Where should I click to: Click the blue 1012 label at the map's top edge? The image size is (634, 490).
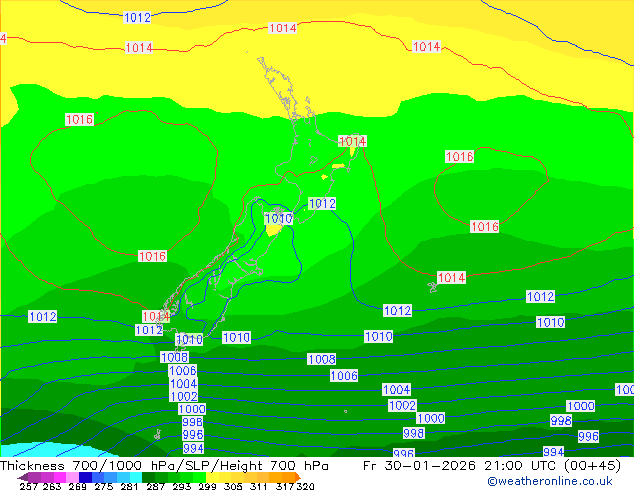pyautogui.click(x=137, y=18)
